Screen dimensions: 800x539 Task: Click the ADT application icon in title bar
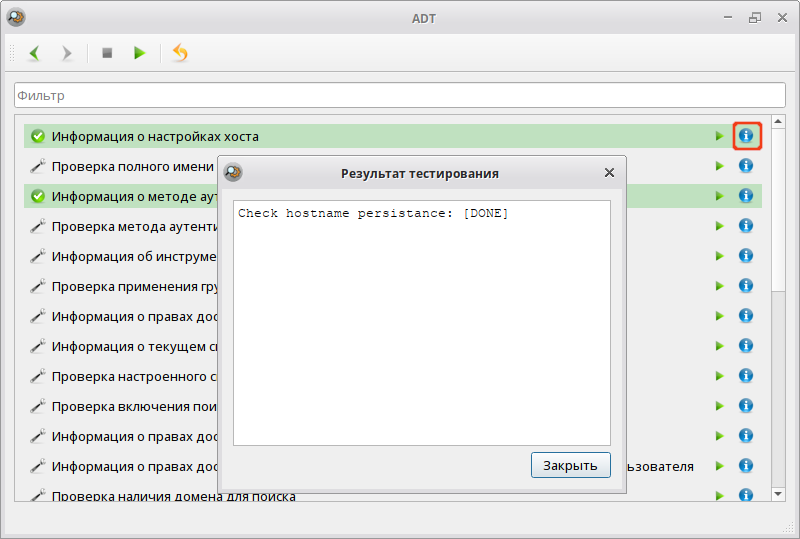(16, 18)
